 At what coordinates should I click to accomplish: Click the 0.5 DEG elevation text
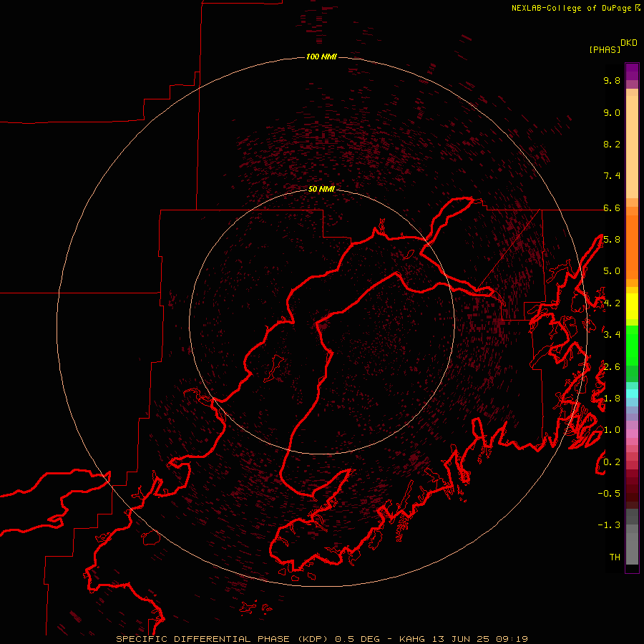point(357,639)
